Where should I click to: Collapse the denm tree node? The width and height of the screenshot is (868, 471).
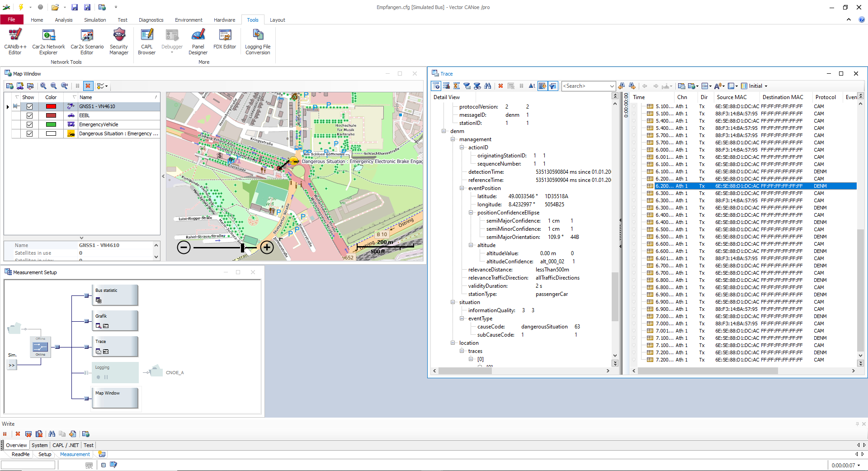pos(444,131)
